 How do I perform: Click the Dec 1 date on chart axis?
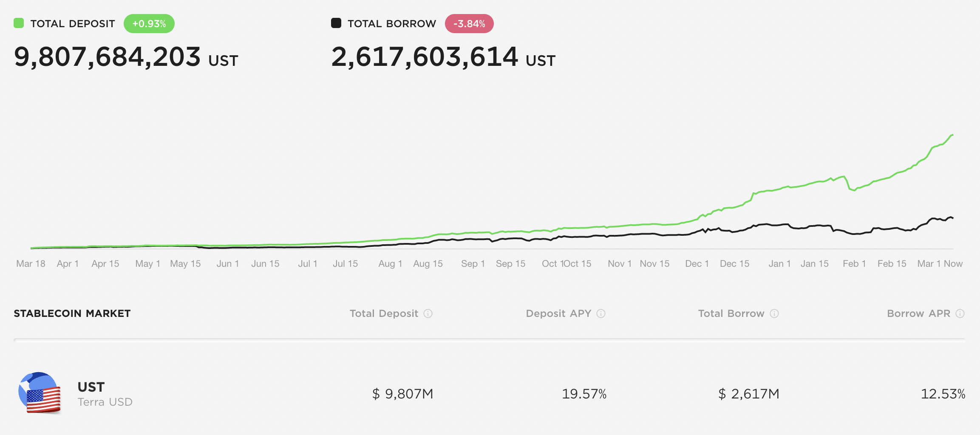click(x=697, y=264)
